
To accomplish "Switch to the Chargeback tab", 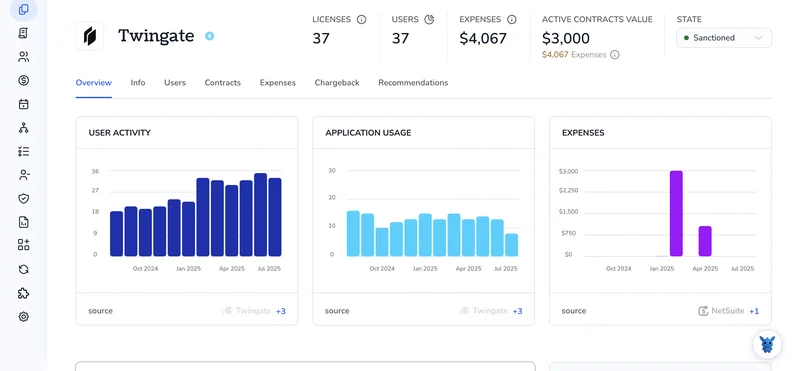I will click(x=337, y=83).
